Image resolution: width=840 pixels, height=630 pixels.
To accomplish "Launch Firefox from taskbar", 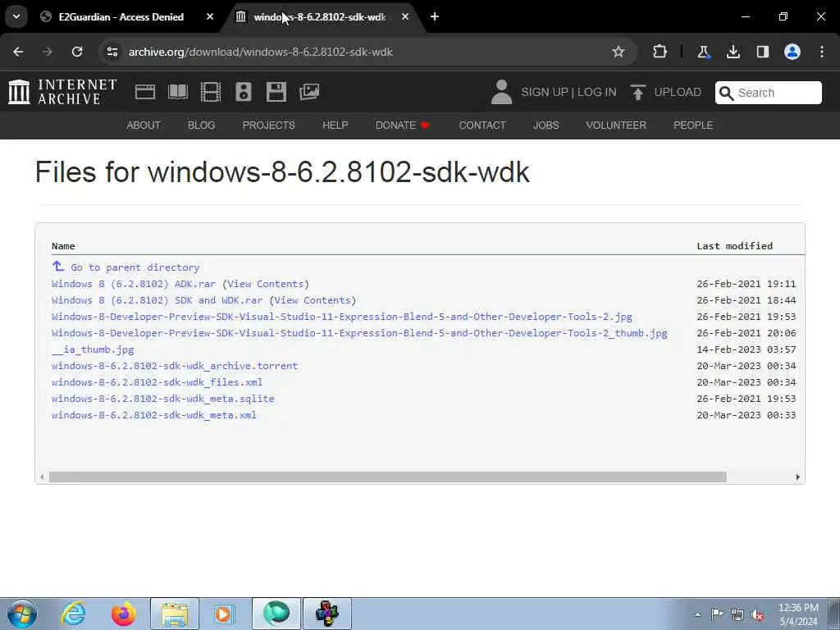I will point(123,614).
